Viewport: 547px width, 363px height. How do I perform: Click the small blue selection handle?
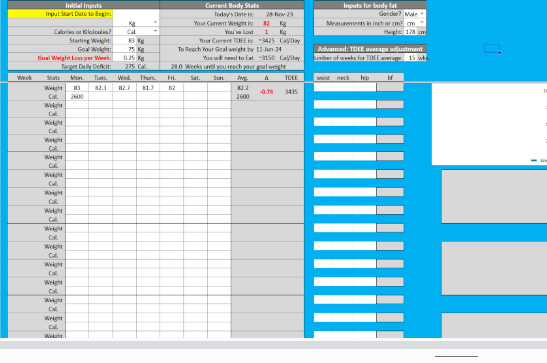point(500,53)
